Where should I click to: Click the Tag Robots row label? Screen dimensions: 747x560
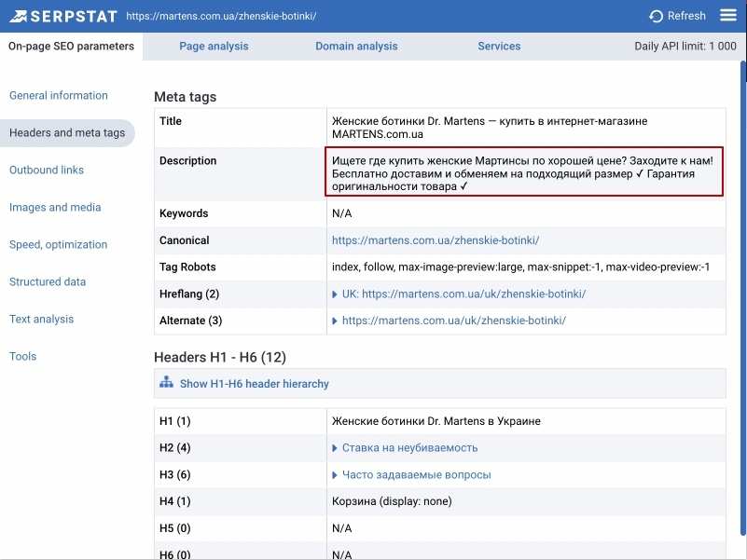[x=187, y=266]
